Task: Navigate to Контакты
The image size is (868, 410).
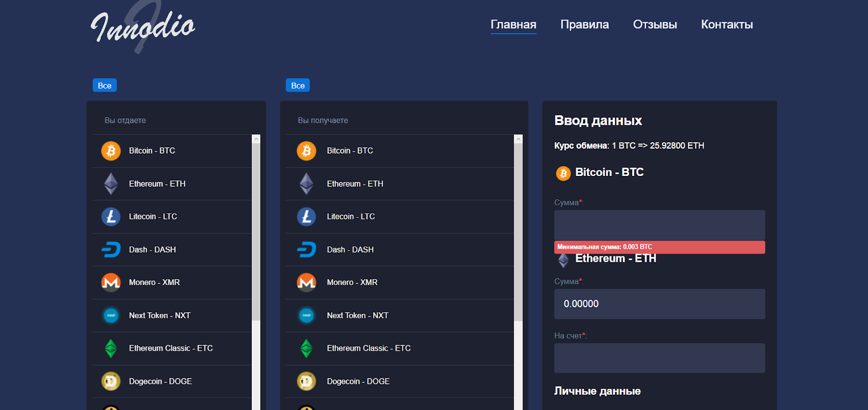Action: pos(726,24)
